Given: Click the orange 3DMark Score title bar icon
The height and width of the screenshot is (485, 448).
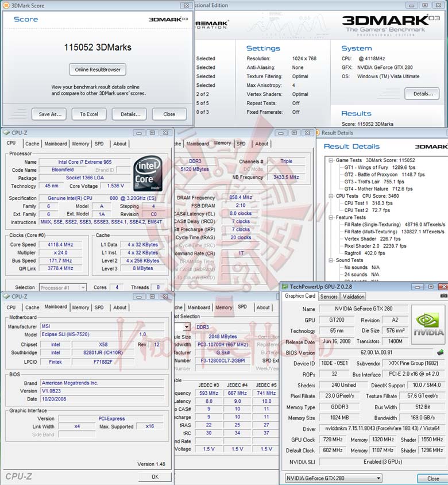Looking at the screenshot, I should [x=6, y=5].
